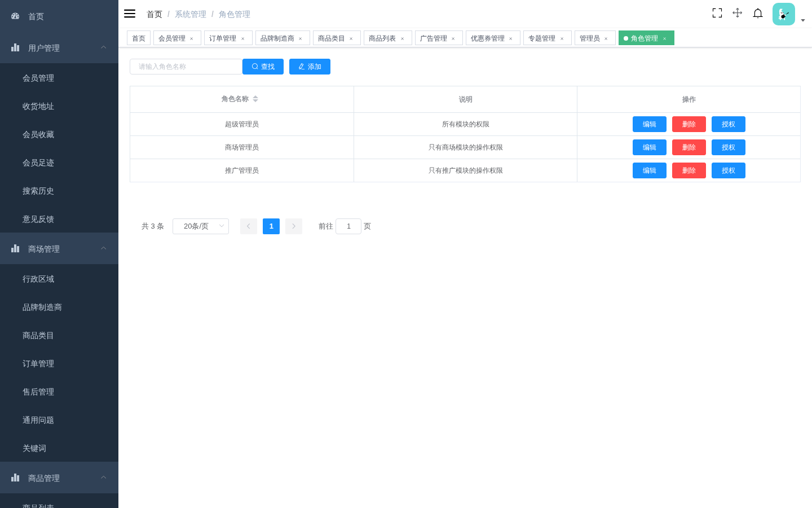Close the 广告管理 tab
Image resolution: width=812 pixels, height=508 pixels.
click(453, 38)
